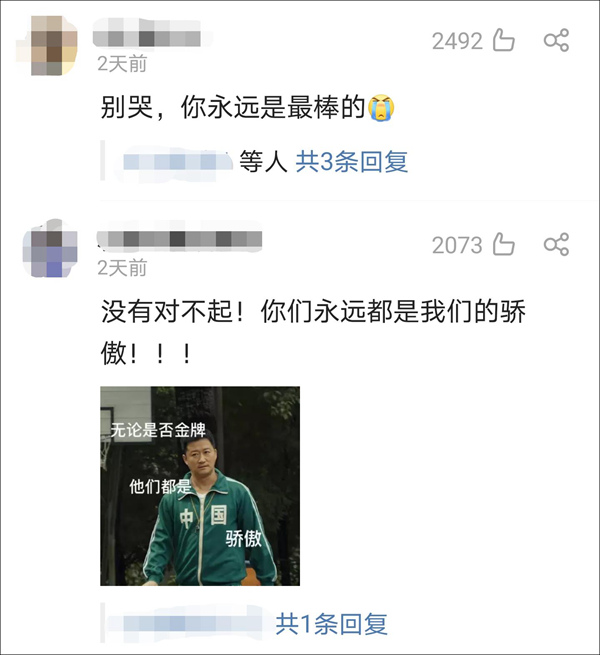Open blurred replier name before 等人

tap(178, 162)
